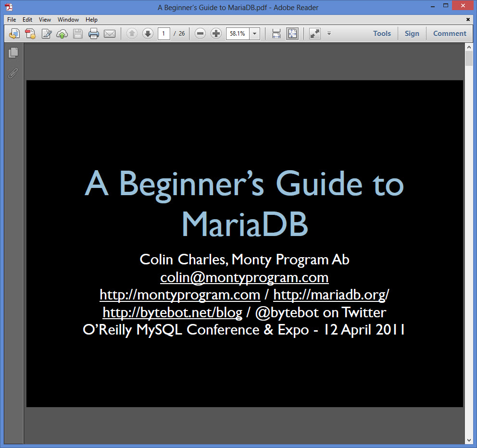Switch to read mode expand icon
The height and width of the screenshot is (448, 477).
click(x=315, y=34)
